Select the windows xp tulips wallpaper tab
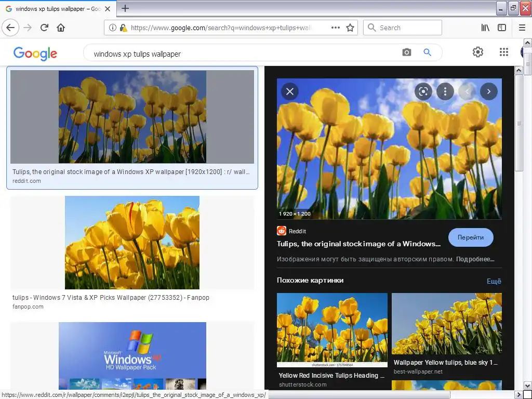Screen dimensions: 532x399 [x=58, y=9]
